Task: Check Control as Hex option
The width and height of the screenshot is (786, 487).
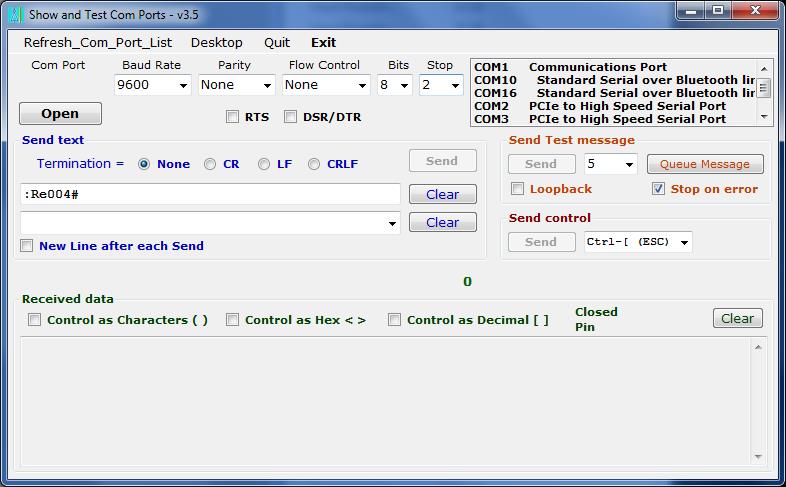Action: pos(232,320)
